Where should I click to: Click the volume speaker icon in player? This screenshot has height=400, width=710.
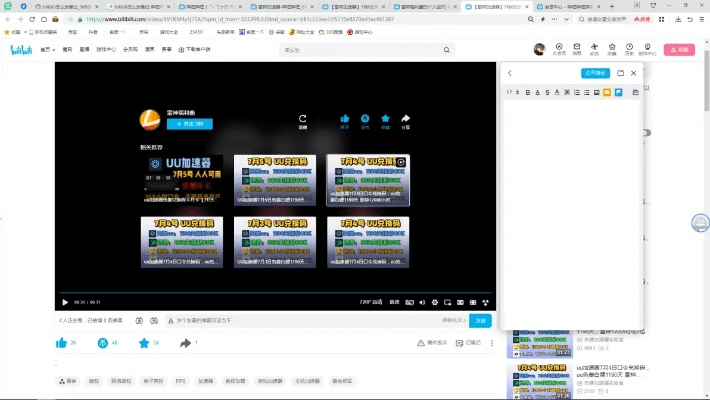tap(423, 301)
